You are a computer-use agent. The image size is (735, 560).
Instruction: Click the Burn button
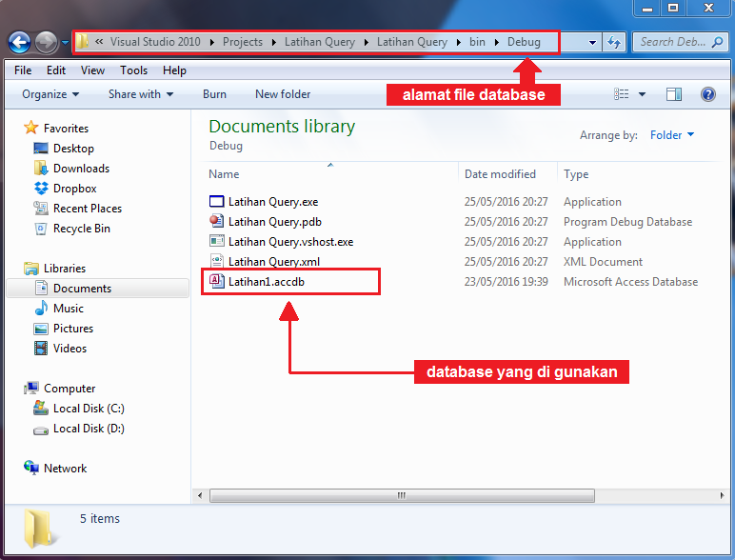point(214,94)
